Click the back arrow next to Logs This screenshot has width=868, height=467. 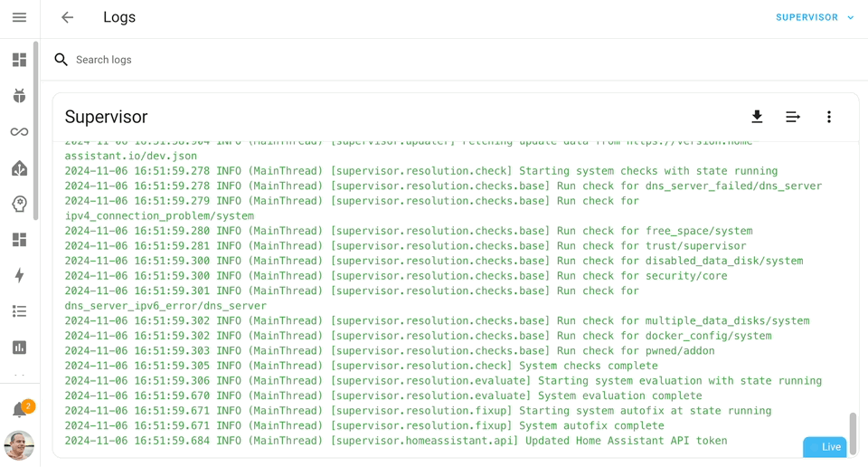tap(67, 17)
